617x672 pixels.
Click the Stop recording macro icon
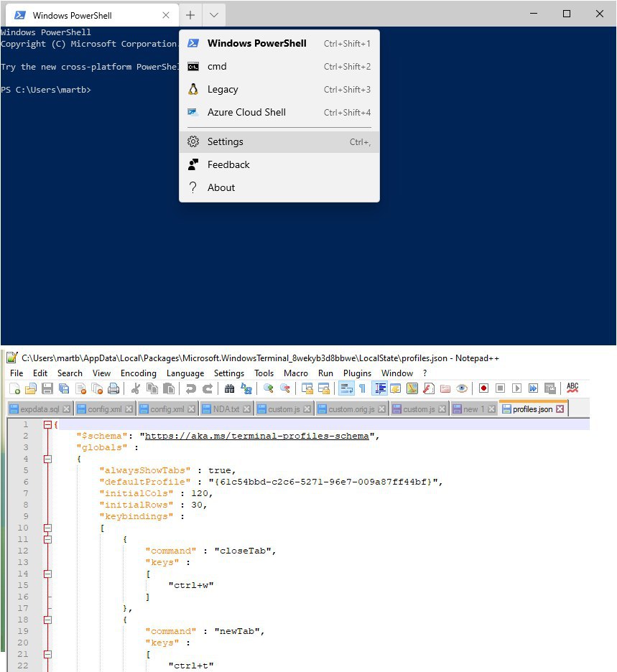coord(500,388)
